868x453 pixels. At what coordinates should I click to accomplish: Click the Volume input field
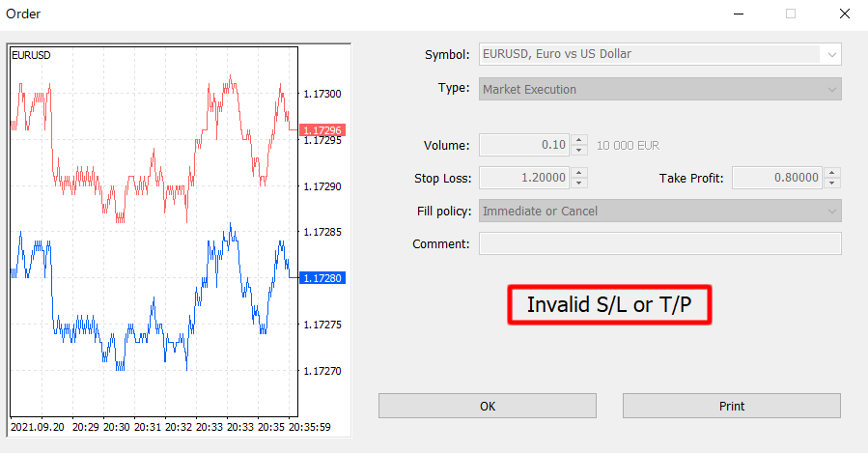coord(524,146)
